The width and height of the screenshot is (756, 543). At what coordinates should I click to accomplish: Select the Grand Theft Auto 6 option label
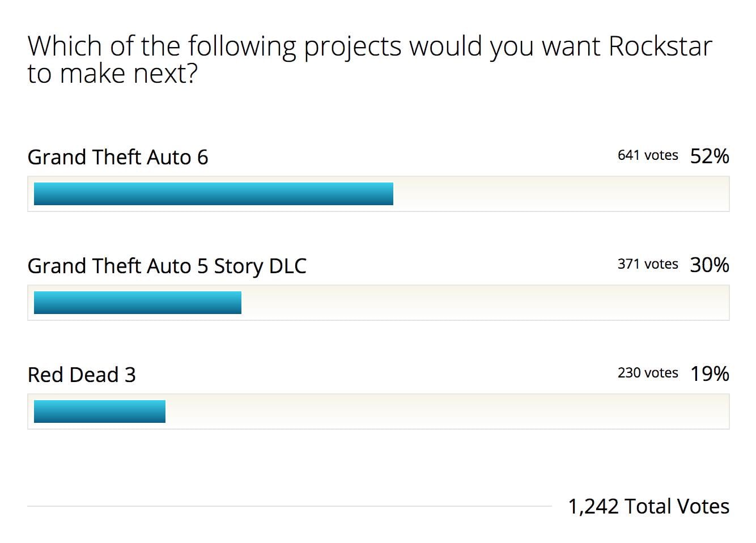(118, 157)
